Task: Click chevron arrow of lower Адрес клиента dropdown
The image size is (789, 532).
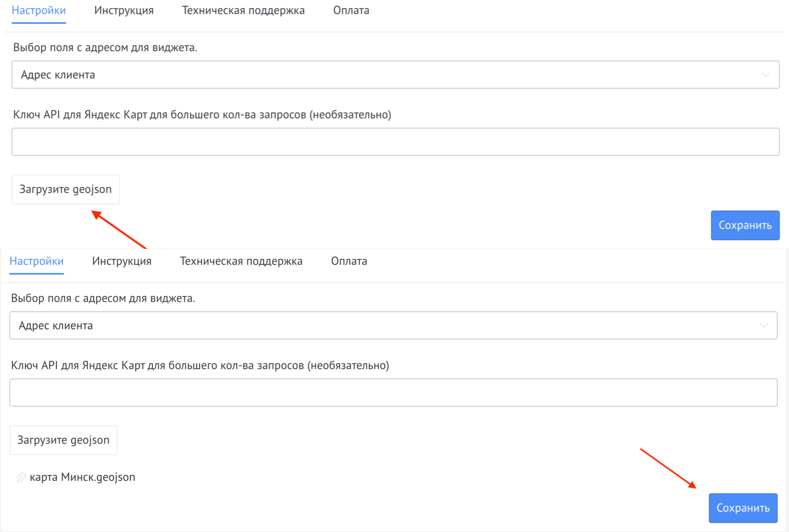Action: [764, 325]
